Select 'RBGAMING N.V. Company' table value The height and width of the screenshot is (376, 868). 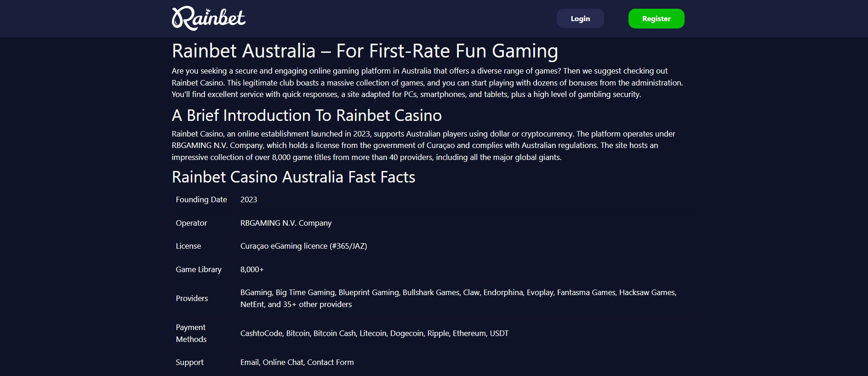click(x=286, y=223)
